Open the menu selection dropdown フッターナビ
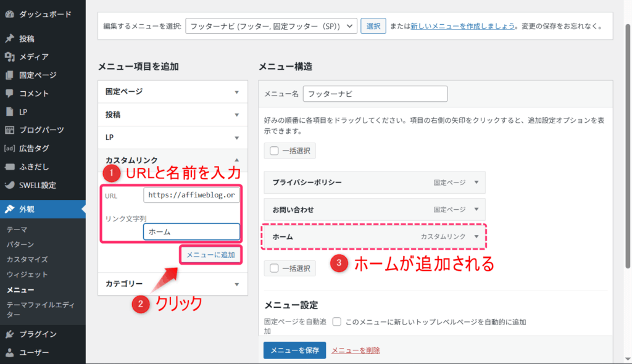 272,26
